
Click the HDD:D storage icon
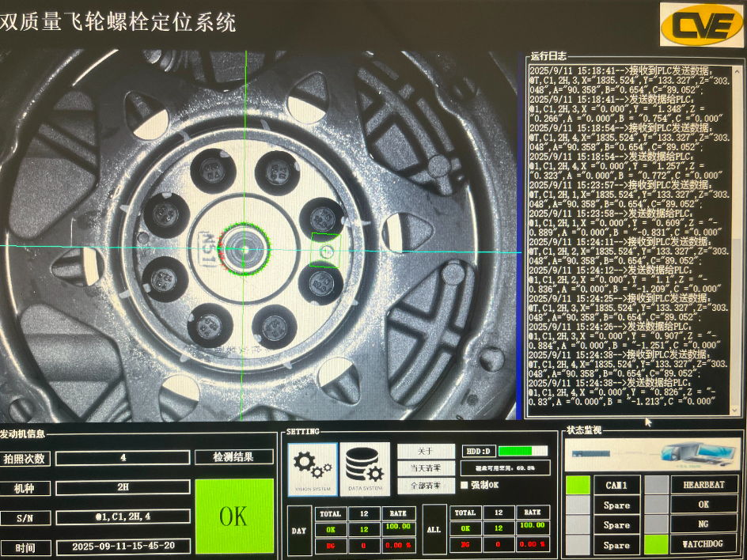coord(479,449)
